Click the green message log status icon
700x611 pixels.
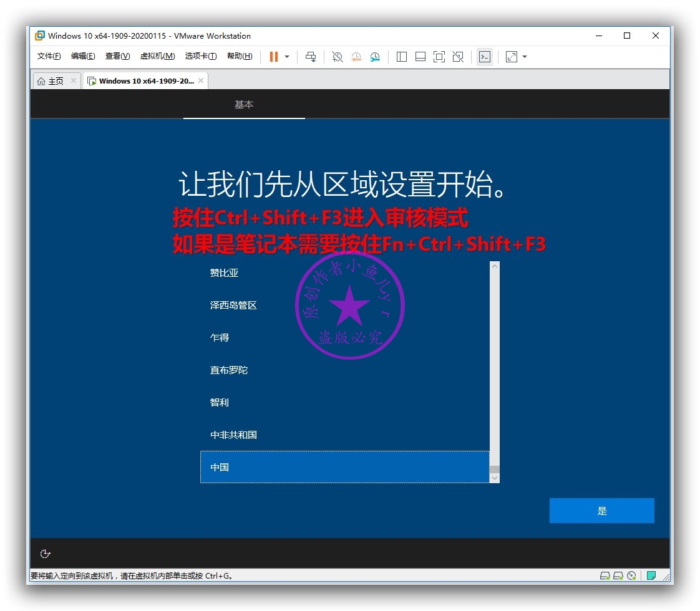tap(651, 575)
